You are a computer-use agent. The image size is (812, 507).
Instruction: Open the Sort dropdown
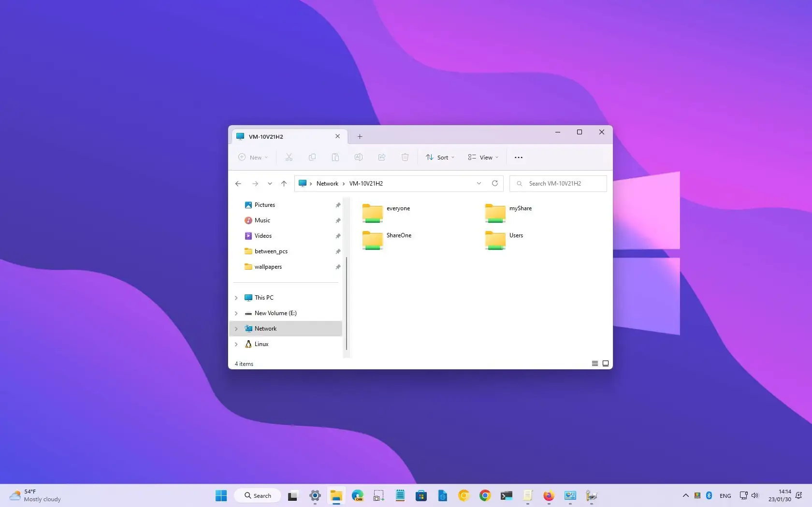[x=439, y=157]
